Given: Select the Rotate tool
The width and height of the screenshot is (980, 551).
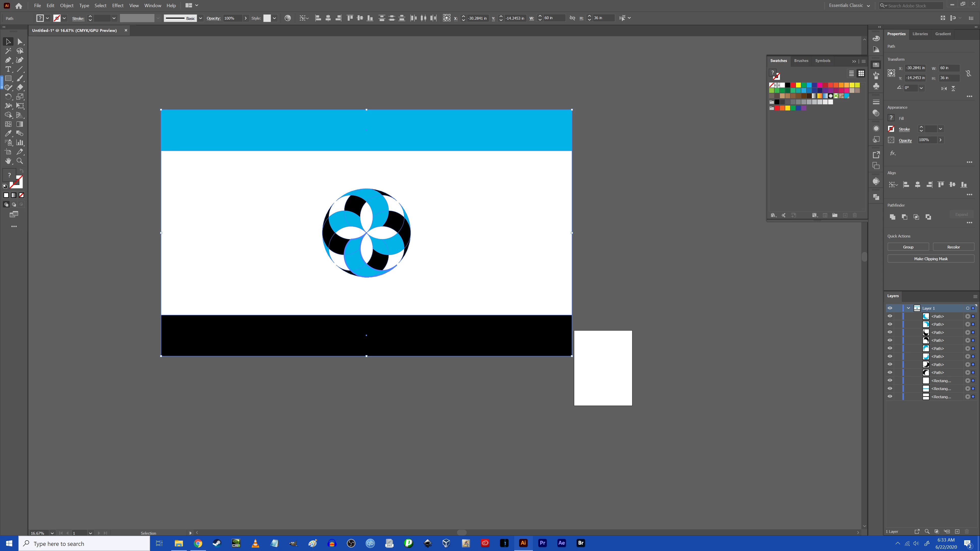Looking at the screenshot, I should click(x=8, y=97).
